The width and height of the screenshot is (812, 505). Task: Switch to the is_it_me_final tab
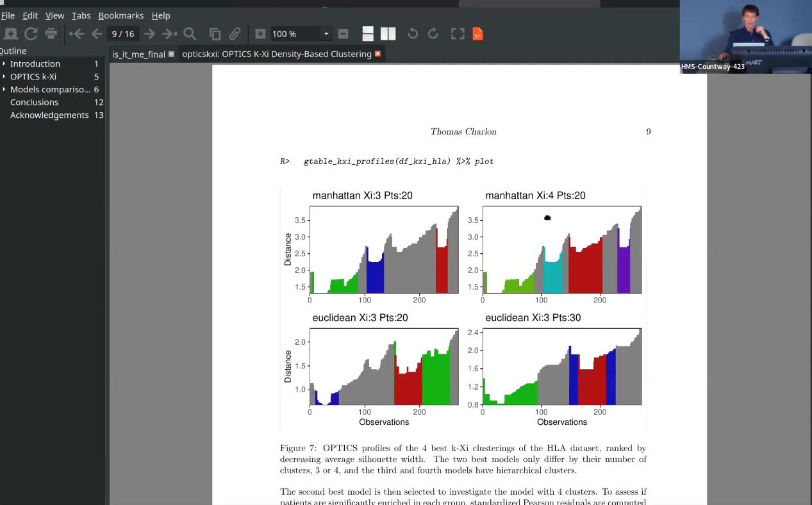click(138, 54)
